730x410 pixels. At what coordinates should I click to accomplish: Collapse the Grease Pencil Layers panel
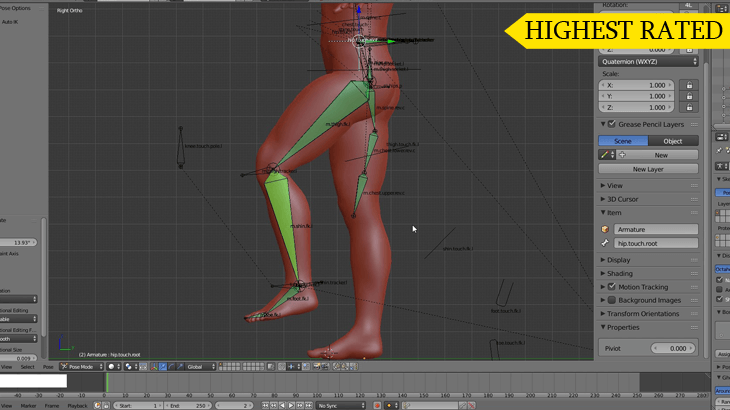603,124
